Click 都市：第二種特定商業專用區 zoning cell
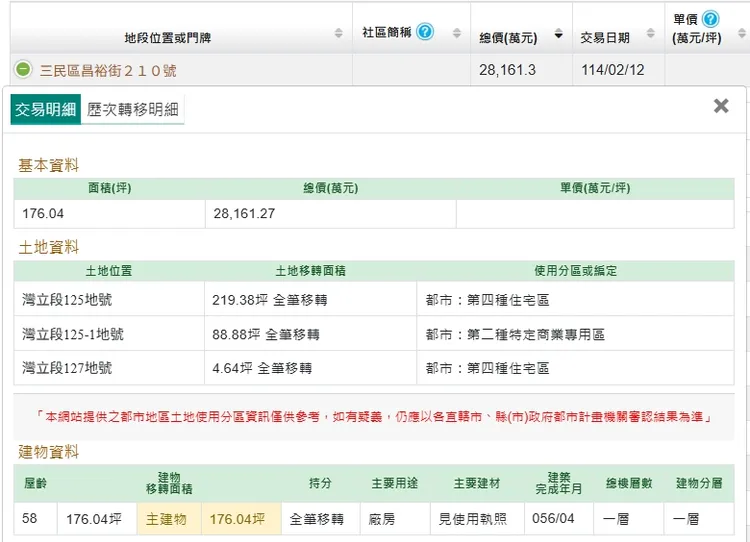The width and height of the screenshot is (750, 542). 575,333
